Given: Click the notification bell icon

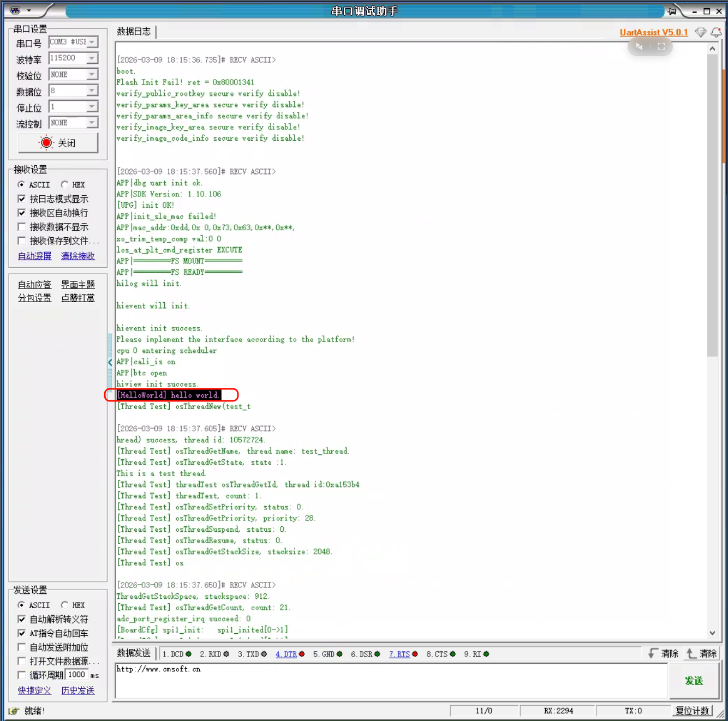Looking at the screenshot, I should point(716,32).
